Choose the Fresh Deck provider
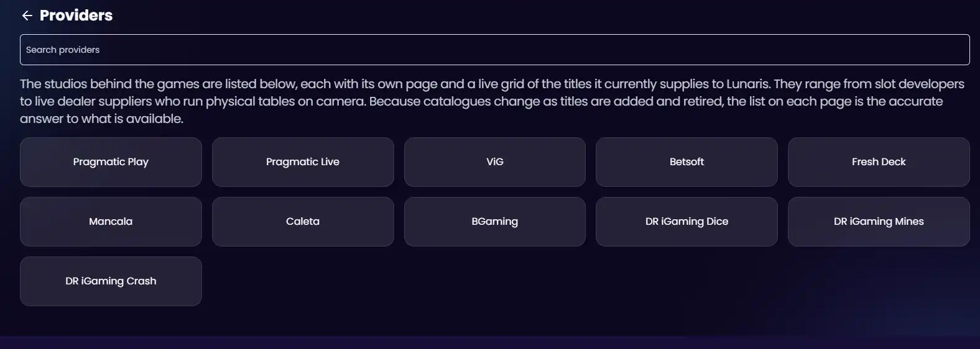Screen dimensions: 980x349 pos(879,162)
